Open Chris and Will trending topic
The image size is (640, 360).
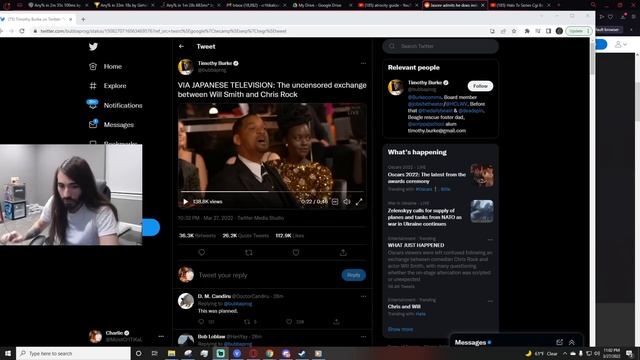tap(404, 307)
